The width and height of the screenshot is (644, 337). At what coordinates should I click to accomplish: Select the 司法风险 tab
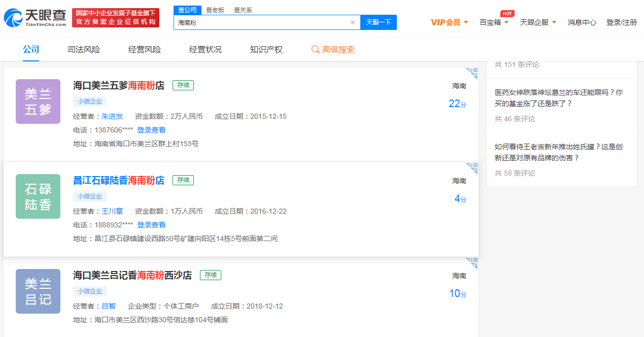tap(84, 50)
